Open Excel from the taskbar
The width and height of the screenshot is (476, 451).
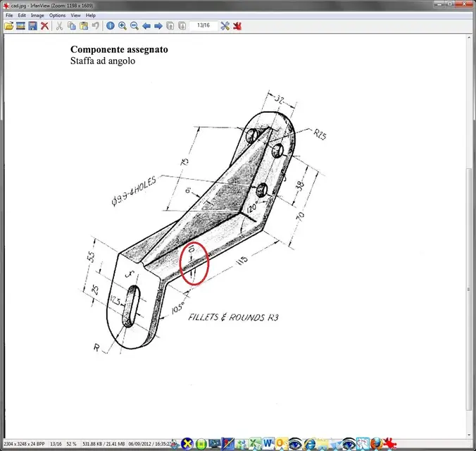point(254,444)
